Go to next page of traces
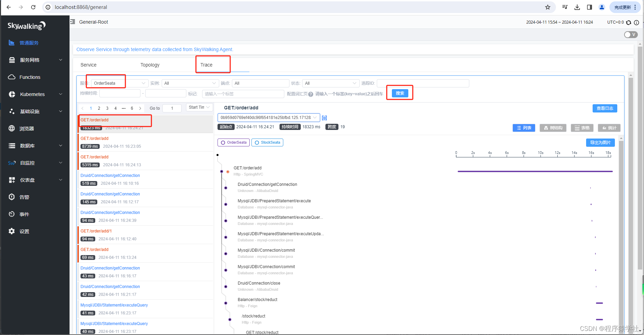 (140, 108)
